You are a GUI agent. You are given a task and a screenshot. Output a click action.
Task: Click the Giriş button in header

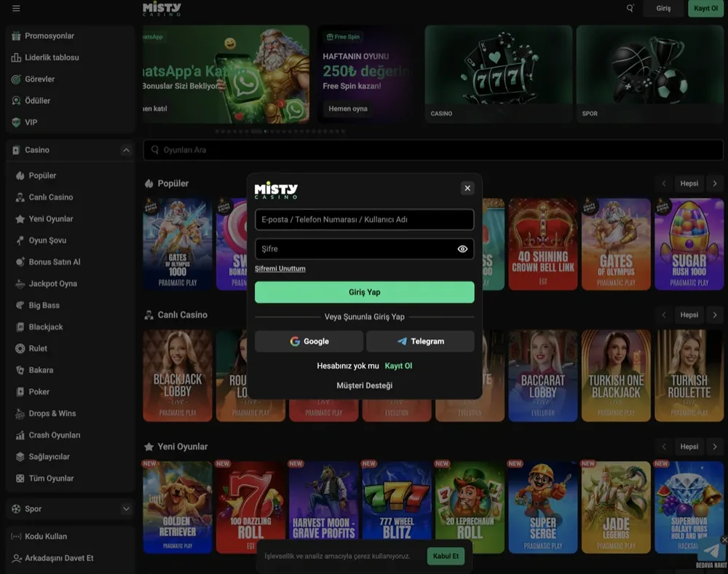point(663,8)
